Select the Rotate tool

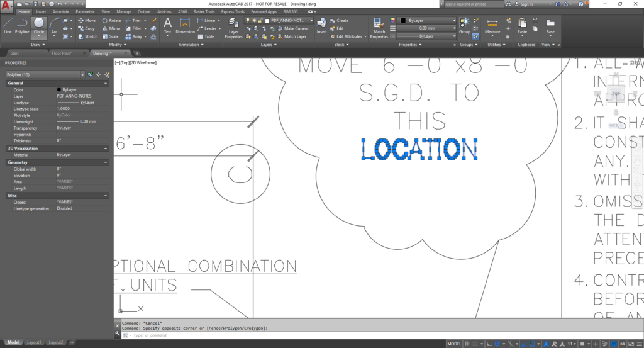[x=111, y=20]
